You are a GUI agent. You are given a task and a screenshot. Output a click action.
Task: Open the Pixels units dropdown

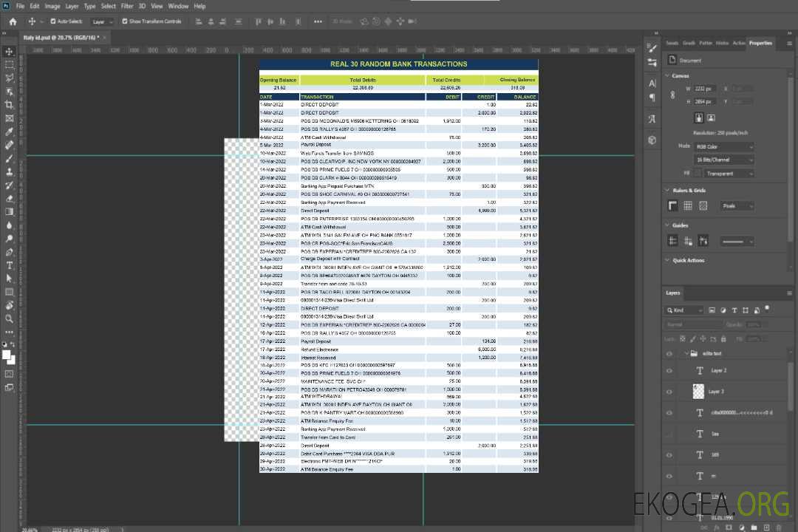click(x=737, y=205)
